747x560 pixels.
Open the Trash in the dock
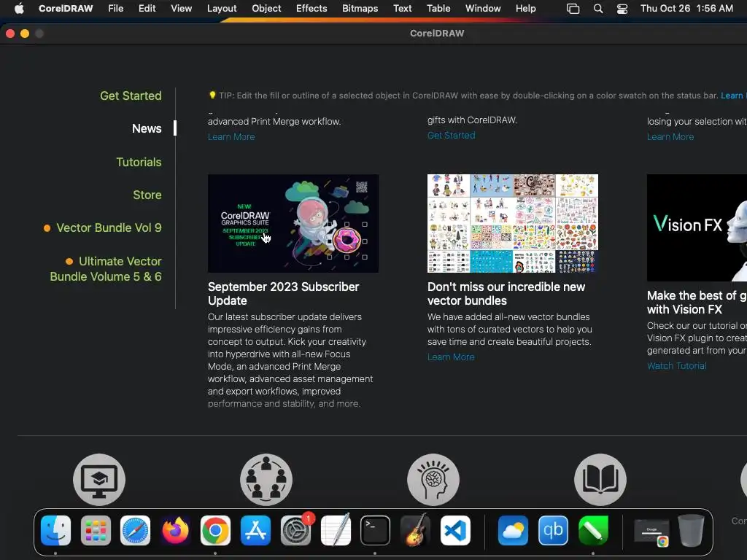(692, 531)
